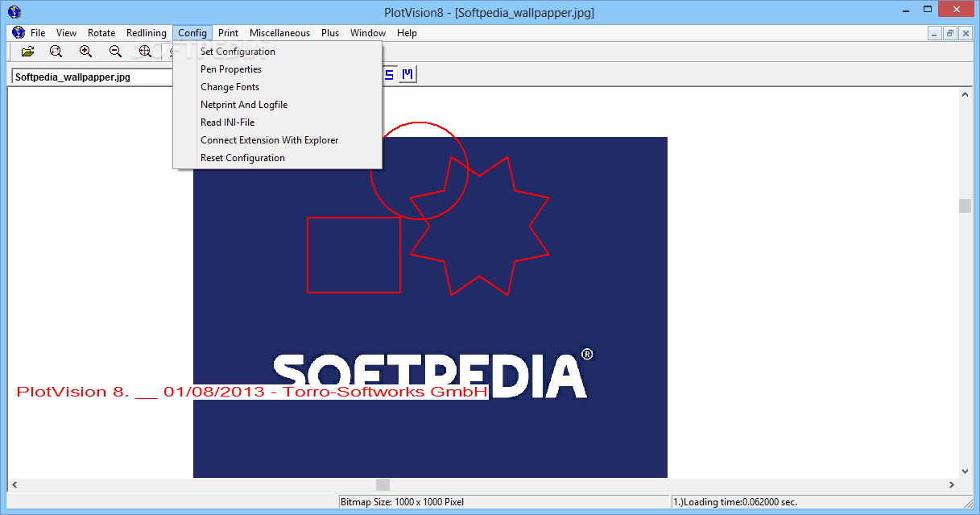Viewport: 980px width, 515px height.
Task: Click the crosshair magnifier toolbar icon
Action: pyautogui.click(x=145, y=52)
